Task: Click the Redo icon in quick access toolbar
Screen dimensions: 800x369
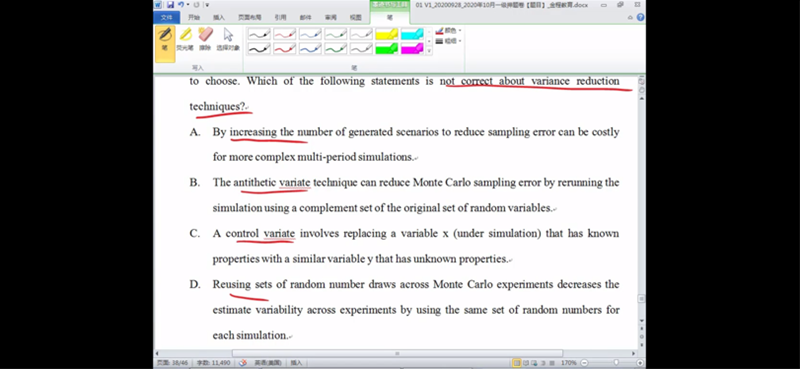Action: [196, 5]
